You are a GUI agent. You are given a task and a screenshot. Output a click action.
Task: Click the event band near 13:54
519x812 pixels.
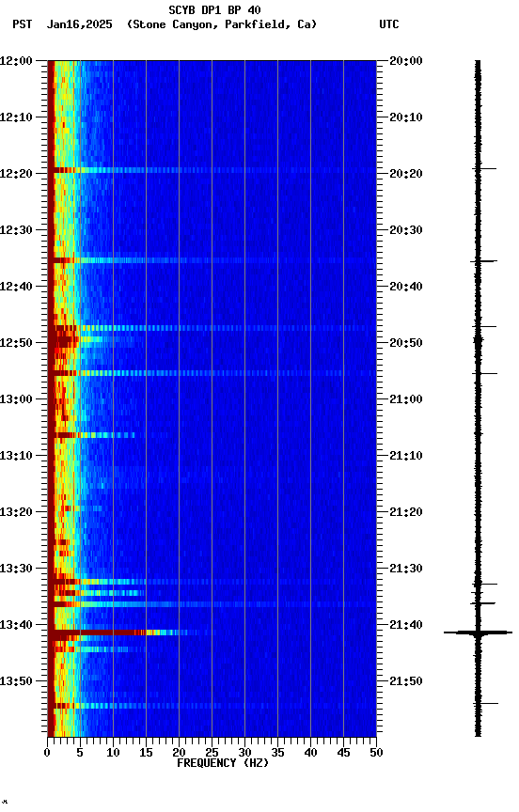[x=212, y=706]
